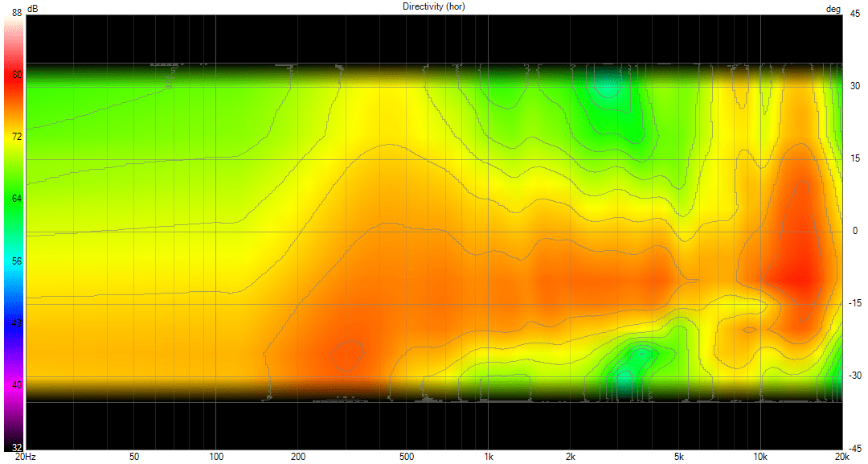The height and width of the screenshot is (464, 868).
Task: Click the "50" frequency axis label
Action: tap(134, 457)
